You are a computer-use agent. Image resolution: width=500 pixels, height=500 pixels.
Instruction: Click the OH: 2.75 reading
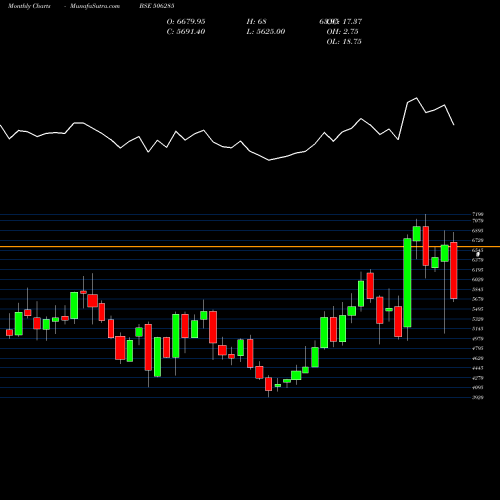(342, 32)
